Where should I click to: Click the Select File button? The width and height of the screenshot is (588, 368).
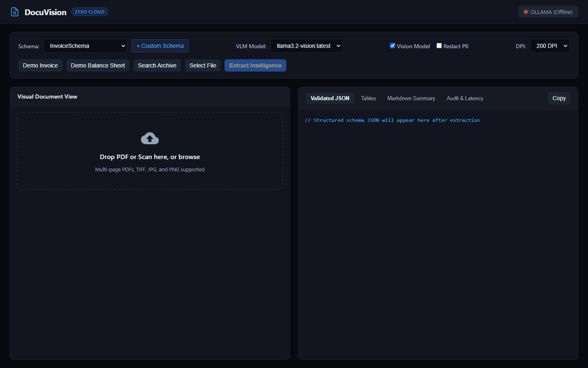[203, 65]
